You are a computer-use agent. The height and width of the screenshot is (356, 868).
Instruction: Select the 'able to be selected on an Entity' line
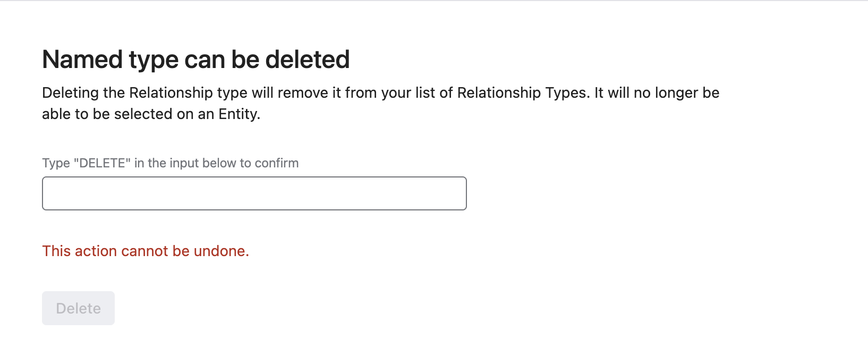coord(151,114)
